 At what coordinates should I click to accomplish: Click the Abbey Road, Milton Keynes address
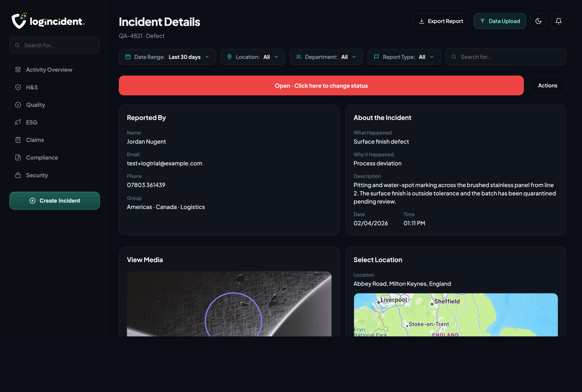(x=402, y=284)
